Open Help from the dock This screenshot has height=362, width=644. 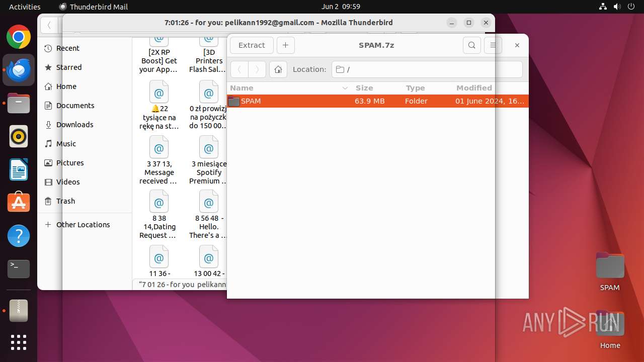click(x=19, y=236)
